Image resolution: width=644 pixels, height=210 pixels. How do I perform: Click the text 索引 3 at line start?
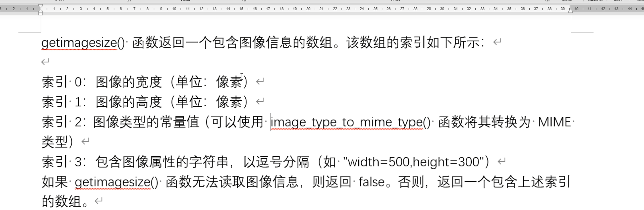tap(62, 162)
